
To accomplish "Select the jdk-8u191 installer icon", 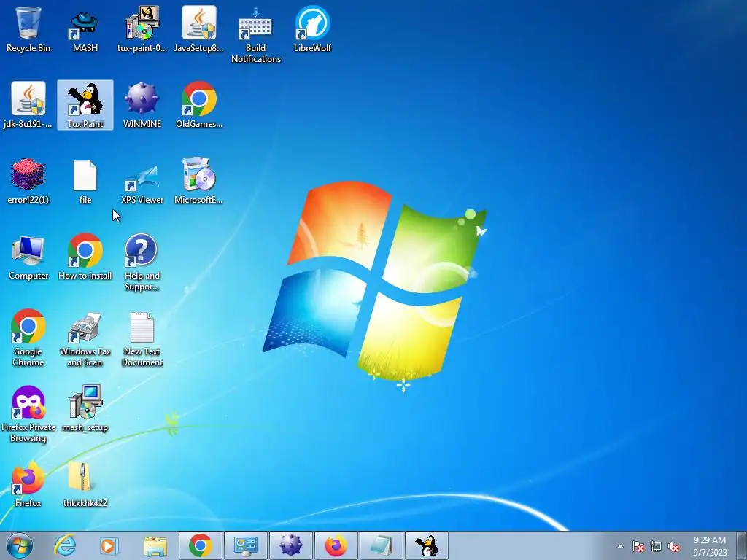I will tap(28, 105).
